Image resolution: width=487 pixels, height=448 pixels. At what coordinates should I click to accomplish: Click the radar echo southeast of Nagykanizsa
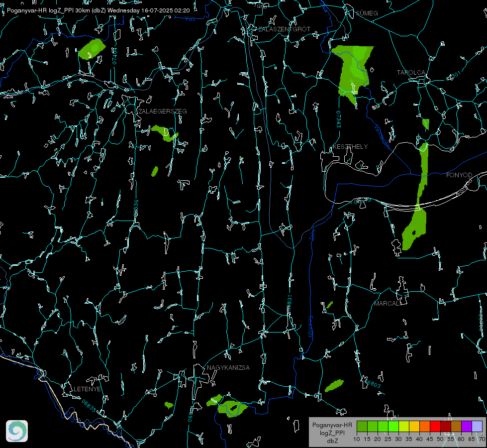[x=232, y=409]
